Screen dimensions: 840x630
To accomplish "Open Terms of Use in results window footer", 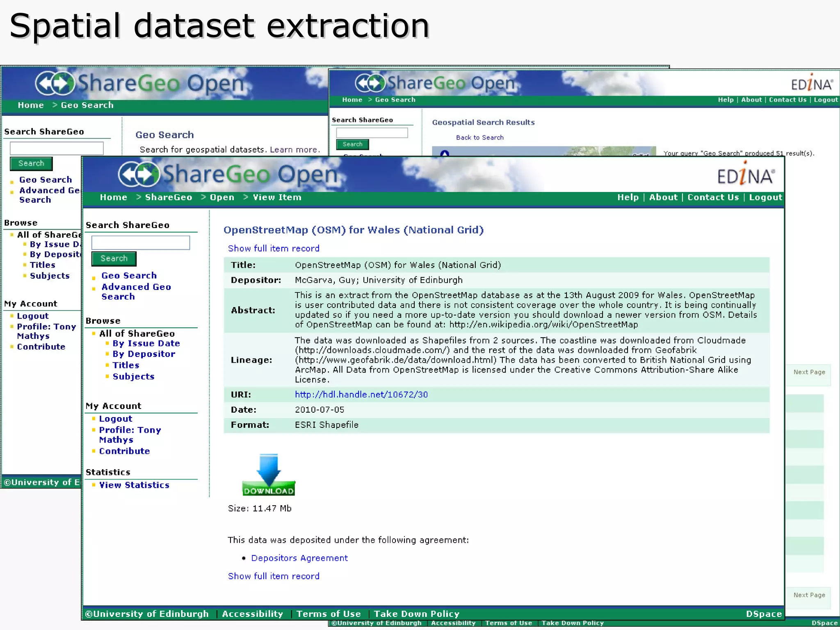I will (x=509, y=623).
